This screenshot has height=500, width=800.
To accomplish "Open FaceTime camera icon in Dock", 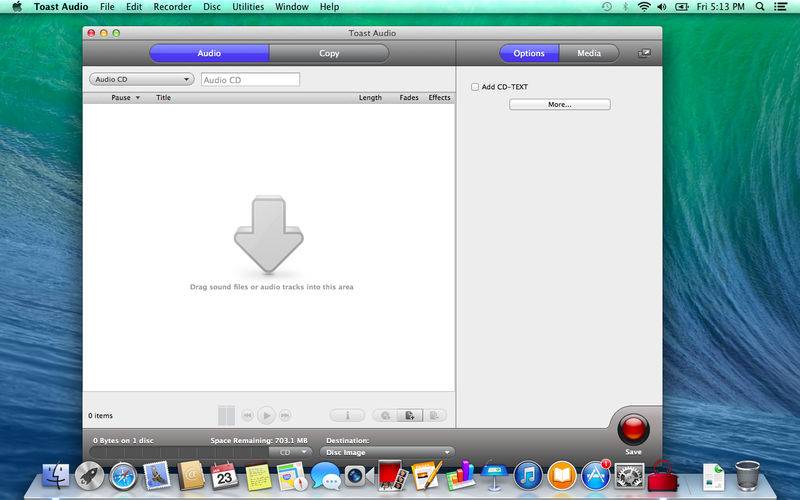I will [x=359, y=477].
